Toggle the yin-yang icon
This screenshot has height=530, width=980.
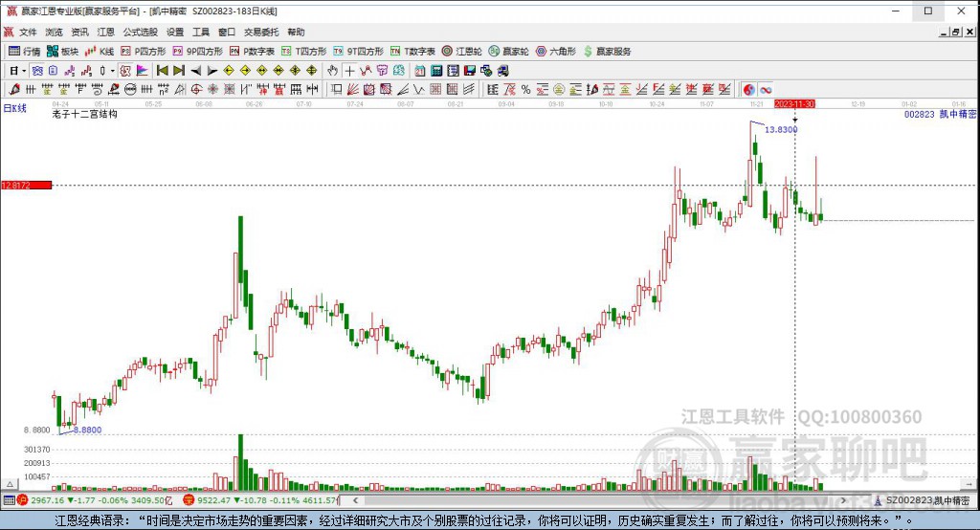(748, 89)
